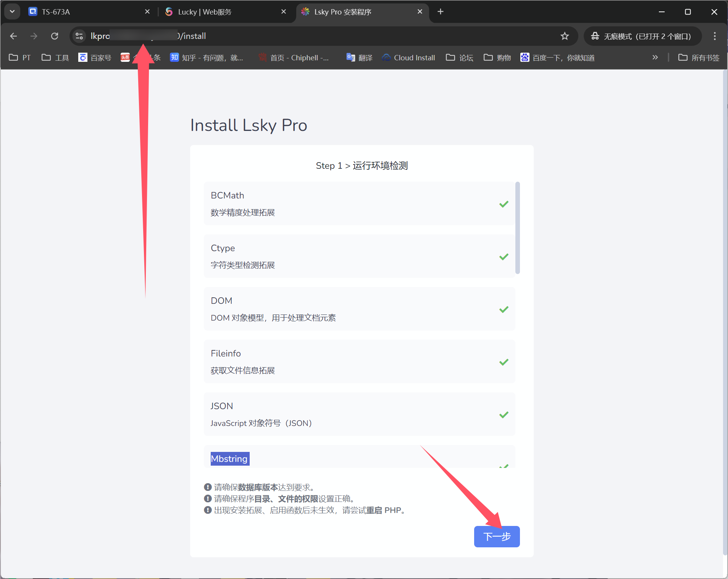The height and width of the screenshot is (579, 728).
Task: Open the 购物 bookmarks folder
Action: tap(497, 58)
